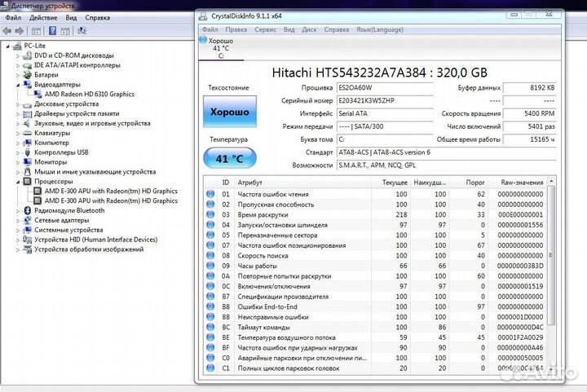The image size is (587, 392).
Task: Select the Таймаут команды attribute row
Action: 376,327
